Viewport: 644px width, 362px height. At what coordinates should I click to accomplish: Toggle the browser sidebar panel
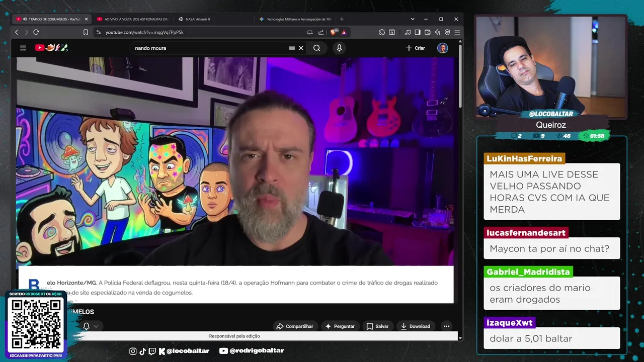pyautogui.click(x=418, y=32)
